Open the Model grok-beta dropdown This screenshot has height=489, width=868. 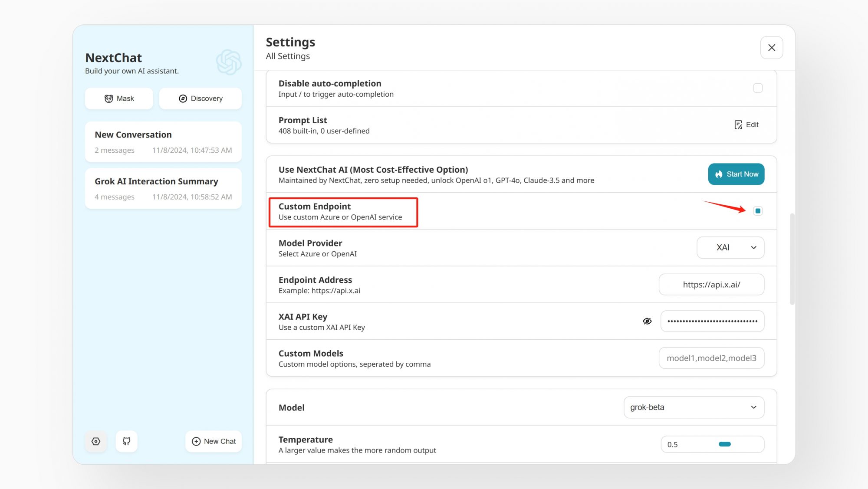pos(694,407)
